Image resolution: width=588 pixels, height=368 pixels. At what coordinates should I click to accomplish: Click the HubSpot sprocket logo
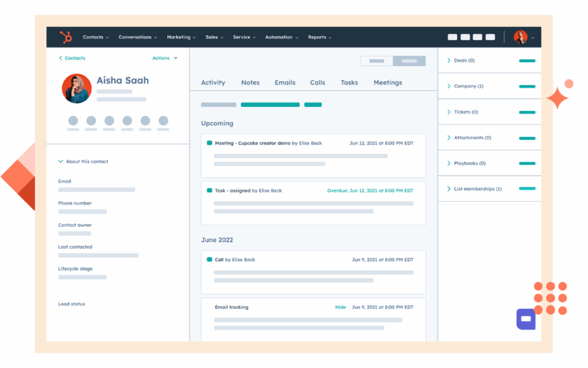coord(65,37)
